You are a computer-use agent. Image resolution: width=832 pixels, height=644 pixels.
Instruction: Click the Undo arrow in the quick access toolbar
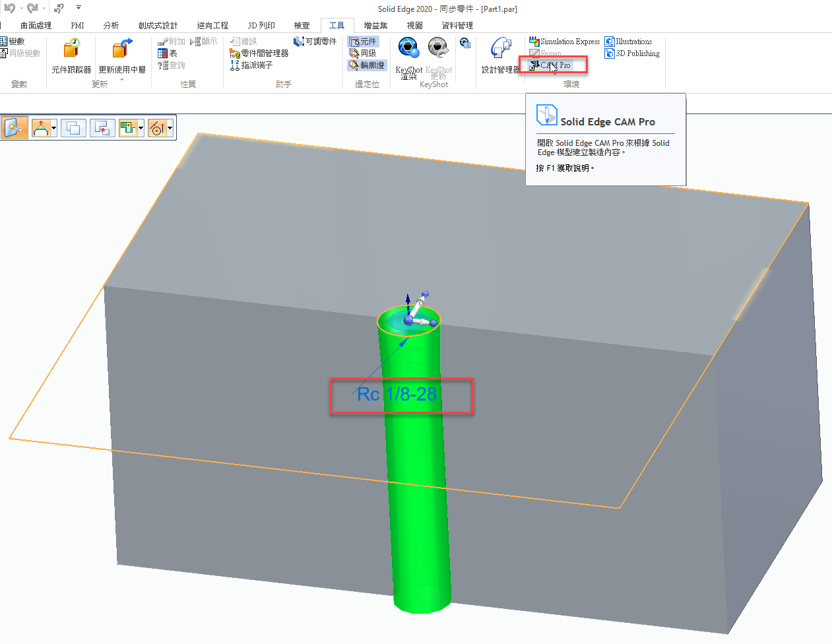coord(9,9)
